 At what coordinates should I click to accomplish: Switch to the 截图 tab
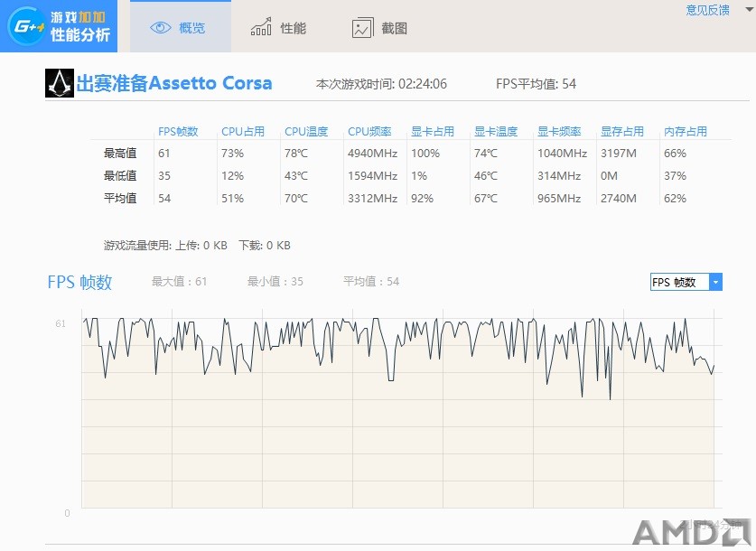(380, 28)
